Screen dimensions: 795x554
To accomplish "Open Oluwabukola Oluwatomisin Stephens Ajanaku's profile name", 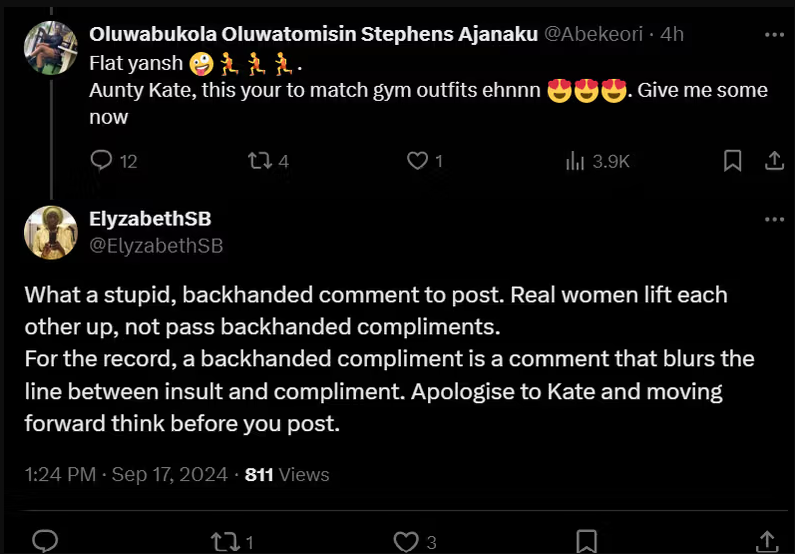I will pos(313,34).
